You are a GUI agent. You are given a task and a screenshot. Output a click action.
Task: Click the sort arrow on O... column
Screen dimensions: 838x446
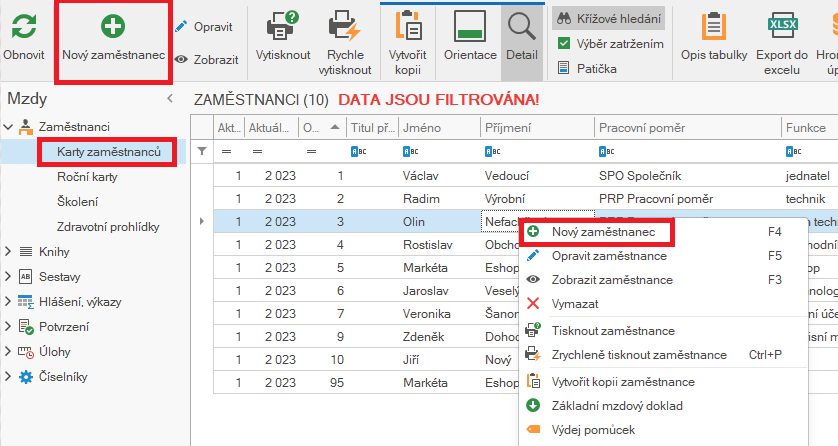[335, 127]
